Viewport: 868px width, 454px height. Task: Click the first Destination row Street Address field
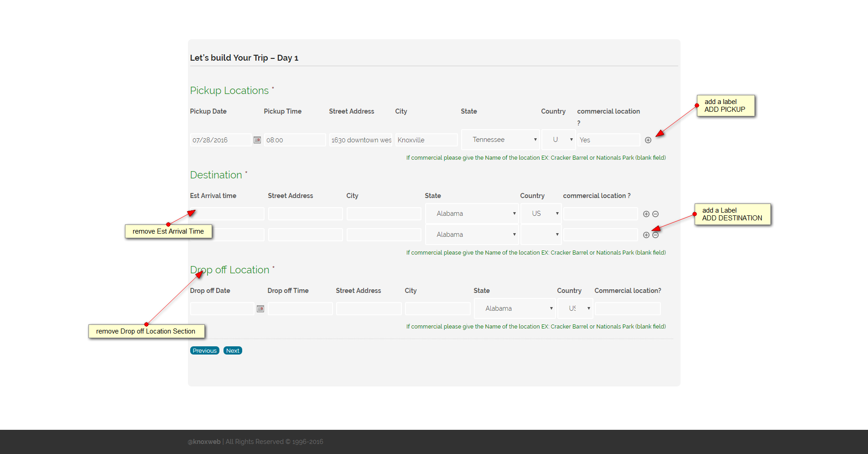306,214
